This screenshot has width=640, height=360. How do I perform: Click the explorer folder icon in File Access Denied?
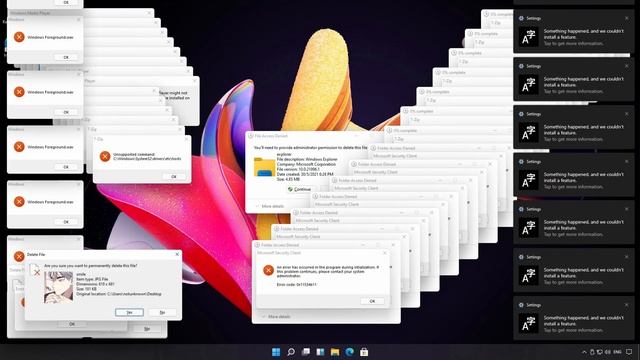tap(264, 167)
